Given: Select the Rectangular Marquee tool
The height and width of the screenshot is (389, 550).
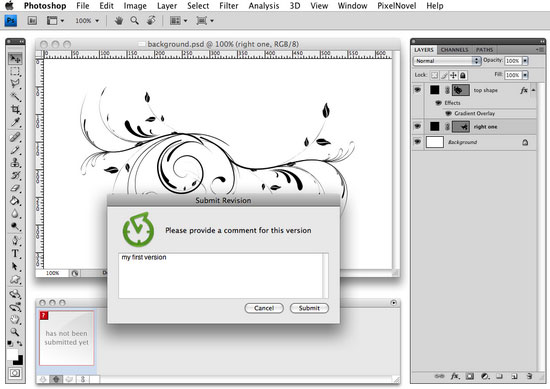Looking at the screenshot, I should tap(15, 72).
